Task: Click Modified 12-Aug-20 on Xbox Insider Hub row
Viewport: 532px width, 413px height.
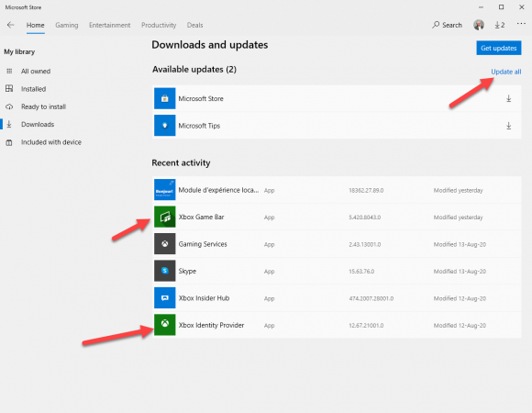Action: [x=460, y=298]
